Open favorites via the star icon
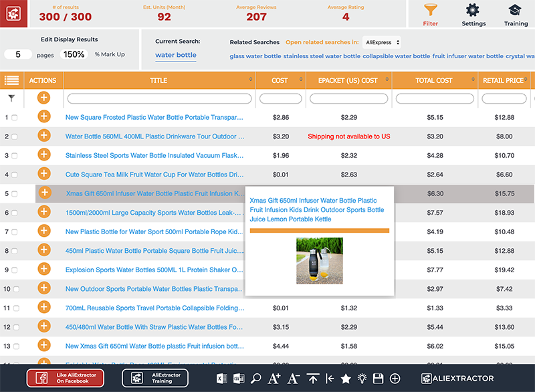 coord(345,379)
